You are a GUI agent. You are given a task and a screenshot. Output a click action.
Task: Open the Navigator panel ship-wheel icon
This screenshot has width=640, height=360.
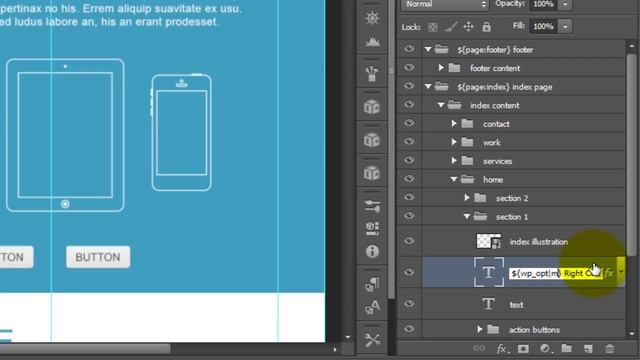pyautogui.click(x=372, y=18)
